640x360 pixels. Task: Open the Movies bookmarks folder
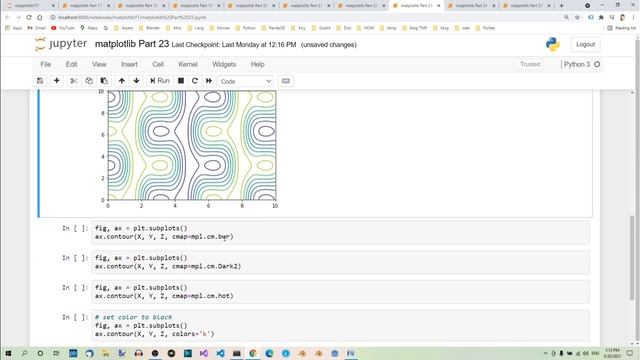(x=220, y=28)
